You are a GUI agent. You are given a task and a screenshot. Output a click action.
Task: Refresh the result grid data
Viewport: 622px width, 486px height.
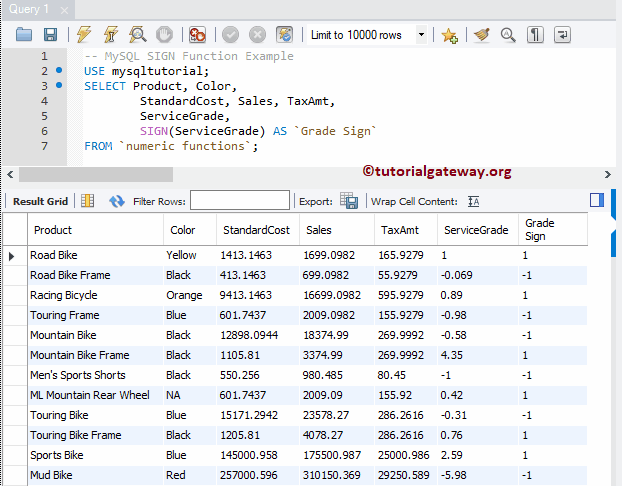[116, 201]
